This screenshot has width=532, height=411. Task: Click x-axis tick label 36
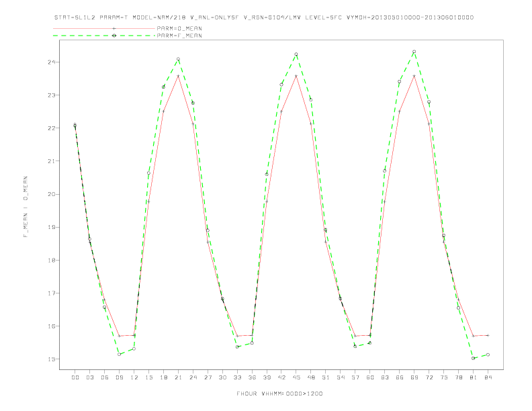pyautogui.click(x=252, y=377)
